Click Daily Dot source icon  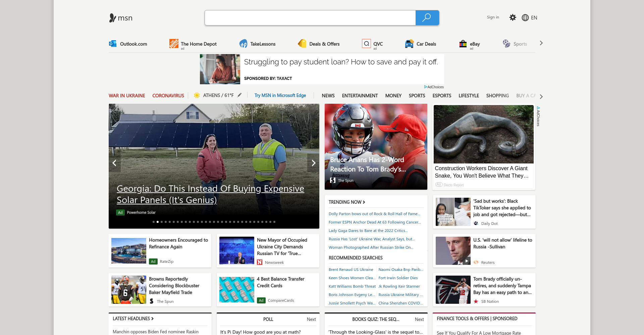pyautogui.click(x=476, y=223)
